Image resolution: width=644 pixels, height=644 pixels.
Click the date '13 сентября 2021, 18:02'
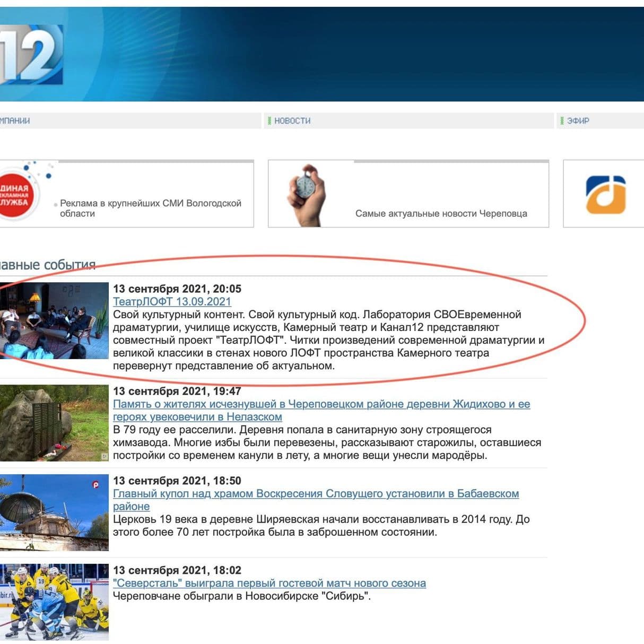(177, 570)
